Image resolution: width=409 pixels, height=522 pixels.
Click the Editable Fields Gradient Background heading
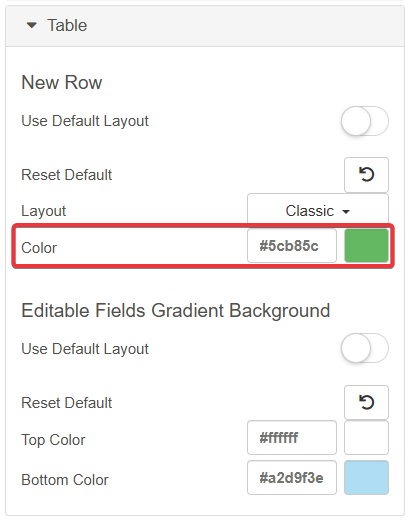point(176,311)
